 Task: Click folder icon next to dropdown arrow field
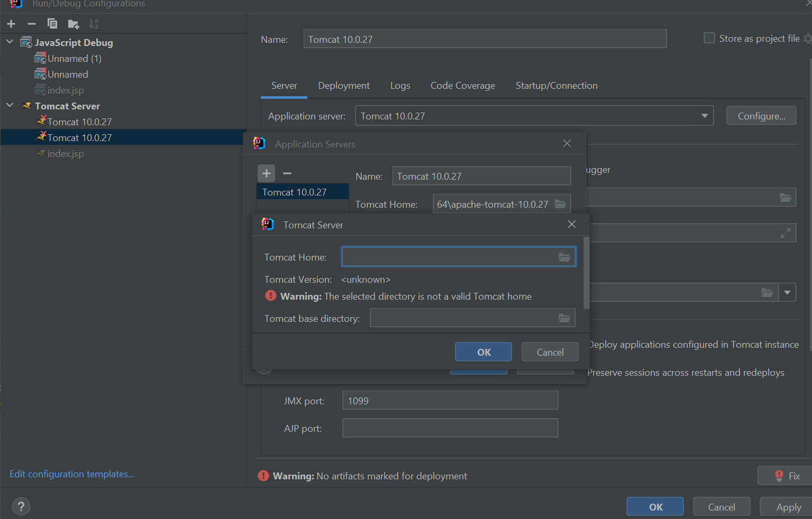point(767,292)
